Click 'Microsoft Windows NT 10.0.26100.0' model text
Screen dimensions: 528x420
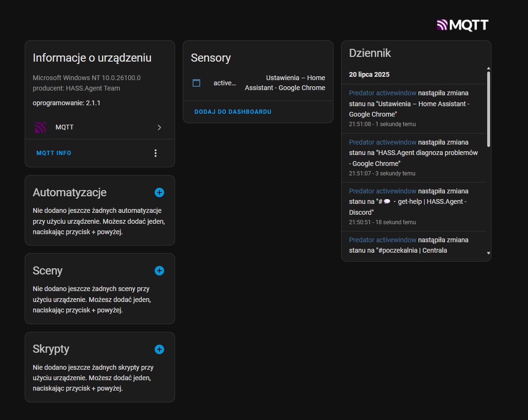click(x=86, y=78)
